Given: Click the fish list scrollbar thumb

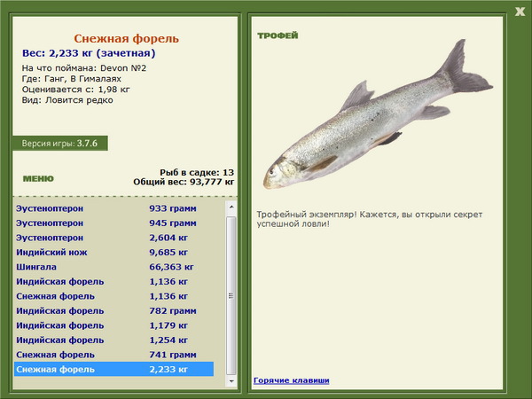Looking at the screenshot, I should [x=231, y=295].
